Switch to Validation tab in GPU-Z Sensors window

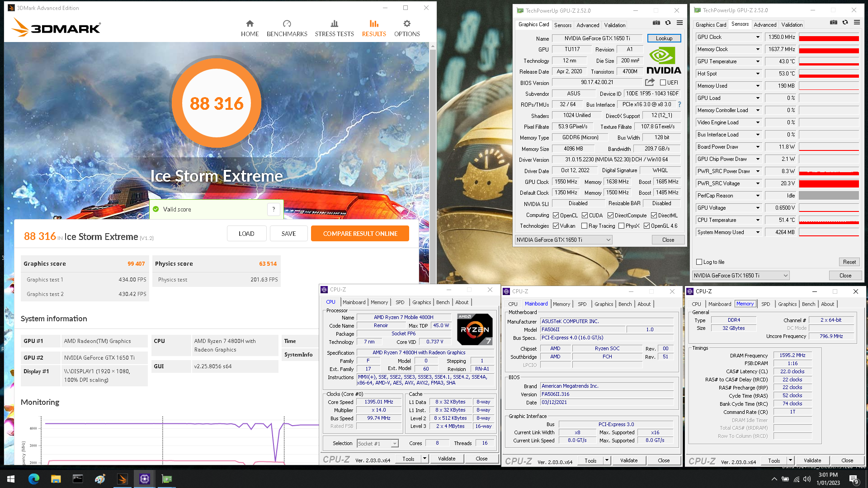coord(792,25)
